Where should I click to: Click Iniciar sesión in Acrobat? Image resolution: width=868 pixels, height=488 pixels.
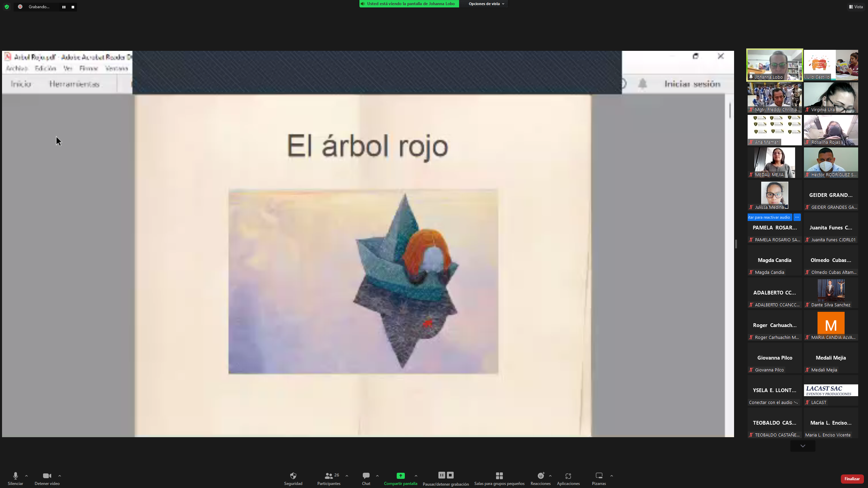coord(692,84)
